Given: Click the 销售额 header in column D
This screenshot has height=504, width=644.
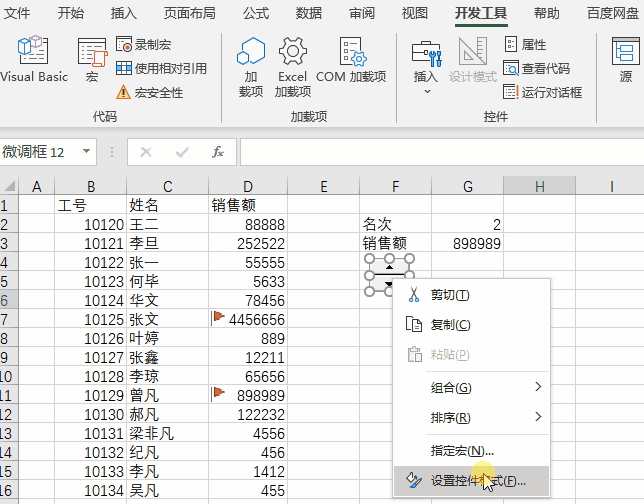Looking at the screenshot, I should point(248,205).
